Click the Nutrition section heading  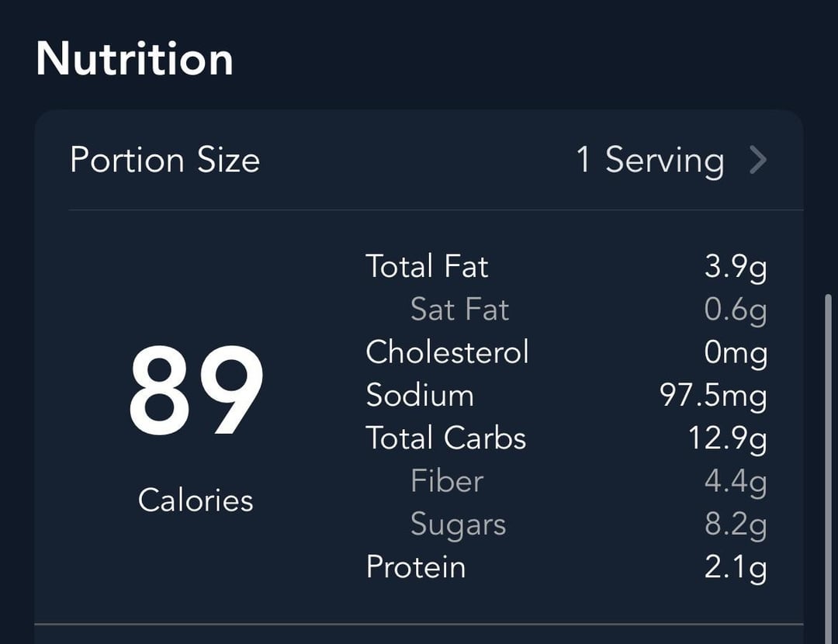tap(135, 59)
